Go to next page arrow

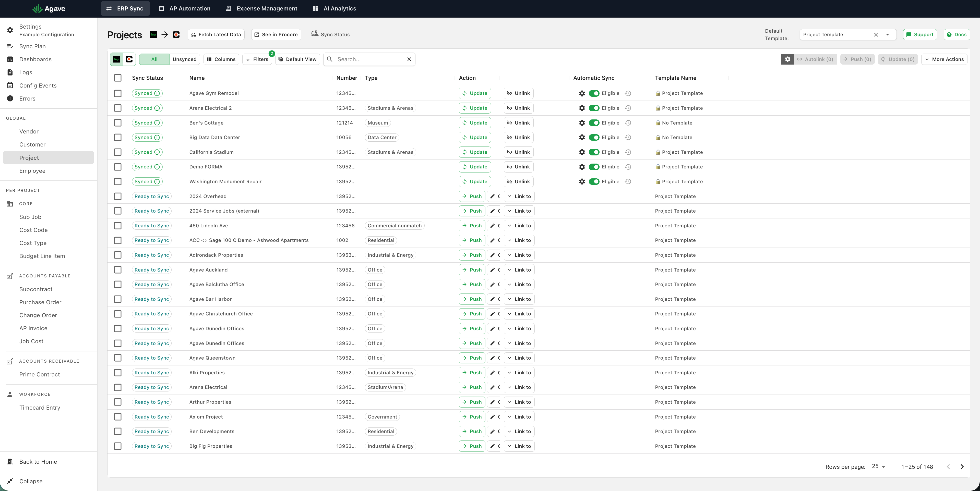tap(962, 467)
